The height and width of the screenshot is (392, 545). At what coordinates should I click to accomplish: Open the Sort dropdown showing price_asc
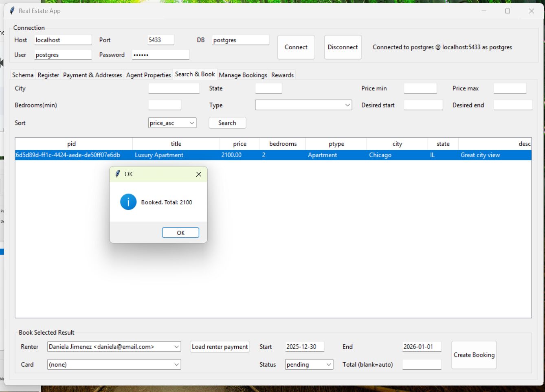[172, 123]
